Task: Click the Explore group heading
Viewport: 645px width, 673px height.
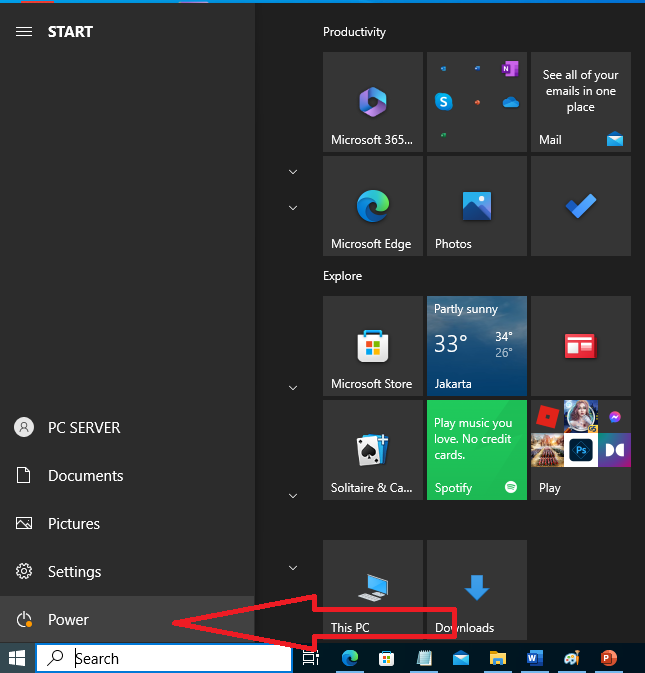Action: [x=342, y=276]
